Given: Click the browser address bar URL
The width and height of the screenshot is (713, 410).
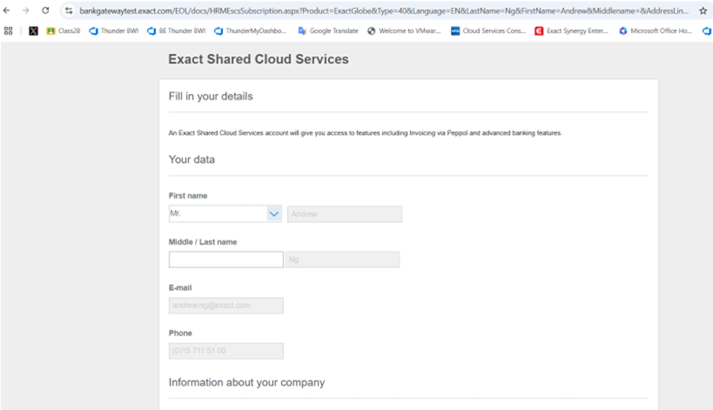Looking at the screenshot, I should 380,10.
